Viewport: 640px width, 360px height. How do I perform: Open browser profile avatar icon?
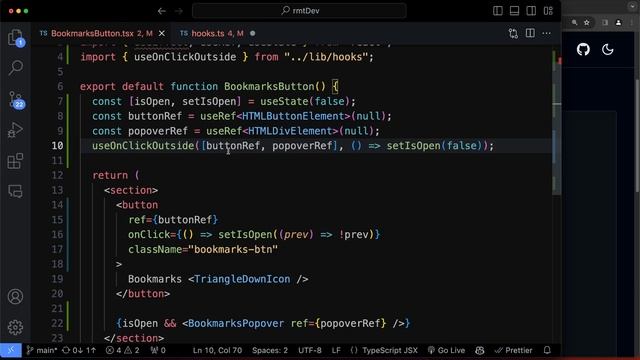618,22
